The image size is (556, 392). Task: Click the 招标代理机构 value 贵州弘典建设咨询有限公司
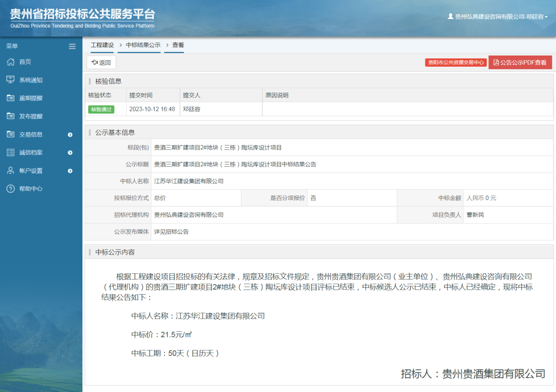click(189, 215)
